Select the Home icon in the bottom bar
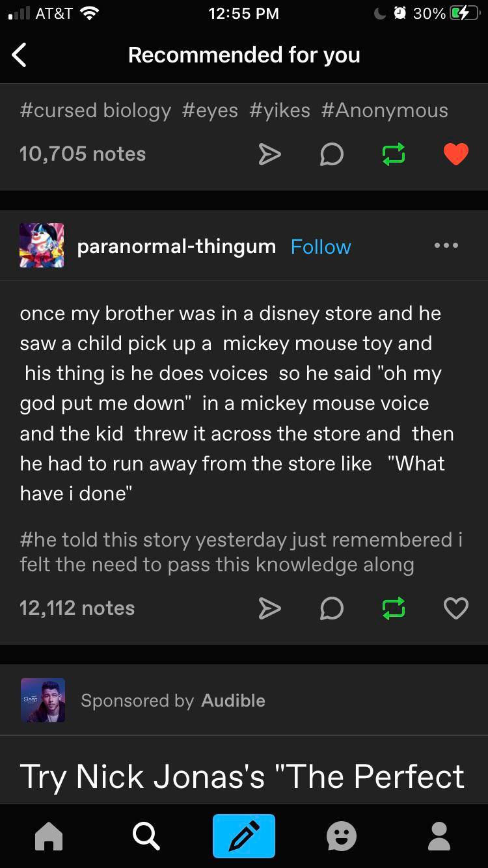The height and width of the screenshot is (868, 488). point(49,836)
